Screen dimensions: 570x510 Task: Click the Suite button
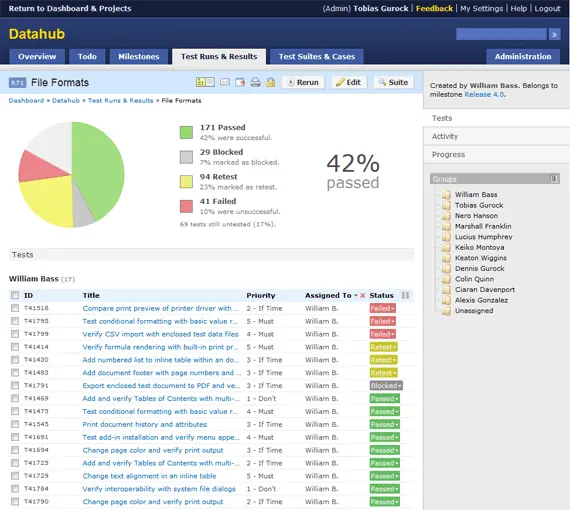(393, 82)
